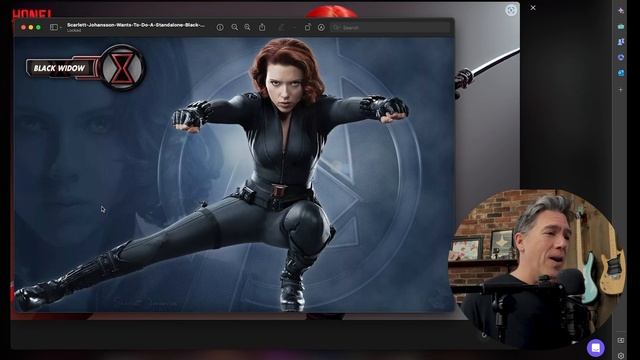Click the visual search lens icon on background image
Screen dimensions: 640x360
(x=511, y=10)
